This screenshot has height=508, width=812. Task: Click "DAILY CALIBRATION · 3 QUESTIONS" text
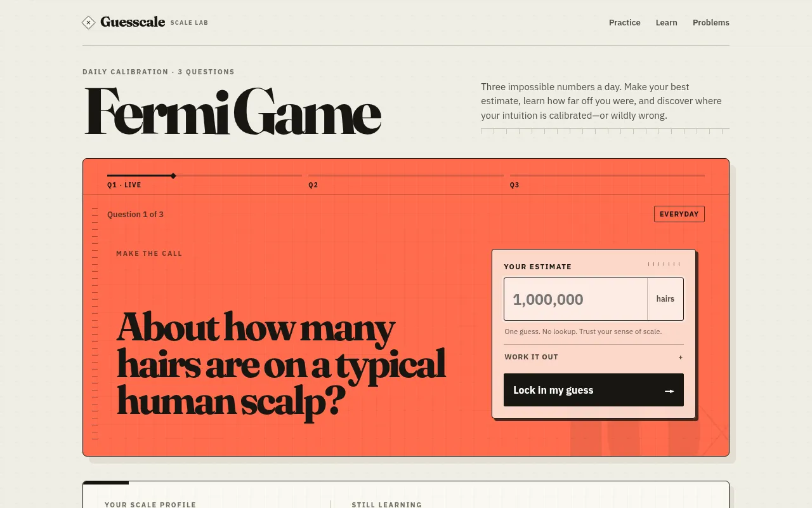coord(159,72)
